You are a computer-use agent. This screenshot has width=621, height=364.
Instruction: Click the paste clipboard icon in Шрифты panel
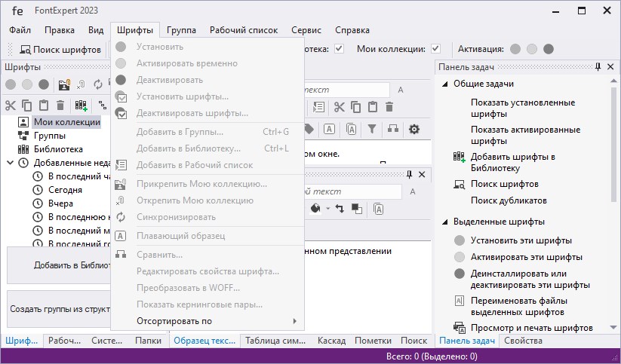(x=44, y=106)
